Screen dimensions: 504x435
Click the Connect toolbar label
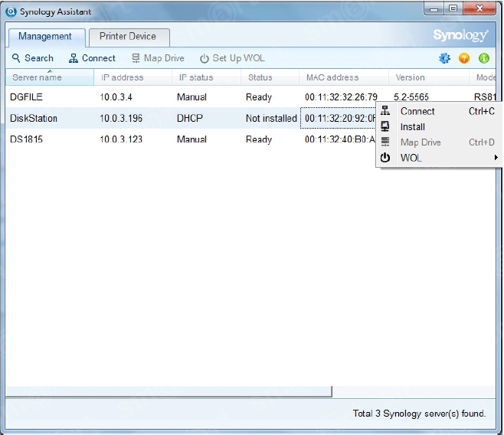(98, 58)
